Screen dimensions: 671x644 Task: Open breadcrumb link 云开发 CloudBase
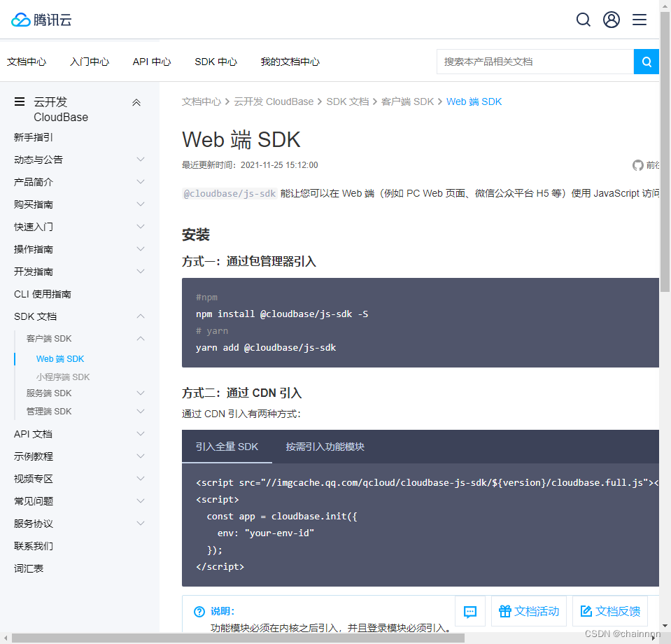click(274, 101)
